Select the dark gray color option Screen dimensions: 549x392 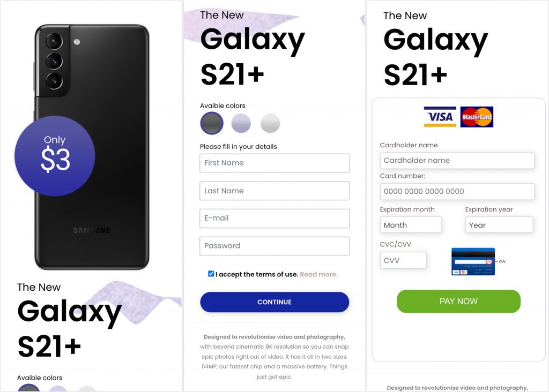(x=212, y=123)
